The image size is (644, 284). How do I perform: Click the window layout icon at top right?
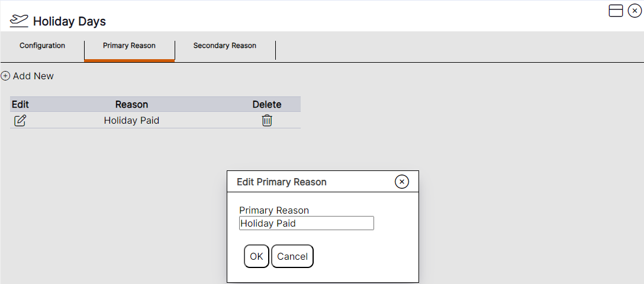(x=616, y=11)
